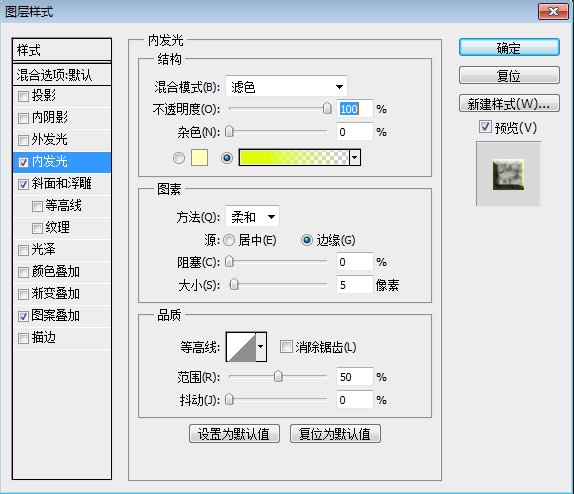Click the style preview thumbnail
Screen dimensions: 574x494
(x=508, y=174)
